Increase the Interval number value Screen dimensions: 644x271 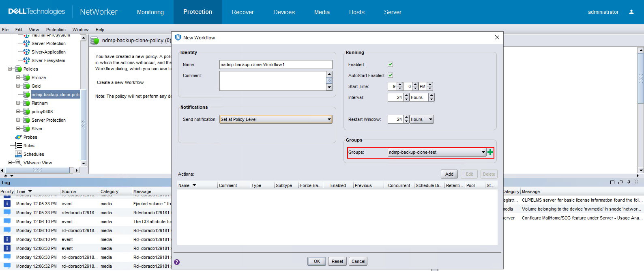coord(406,95)
